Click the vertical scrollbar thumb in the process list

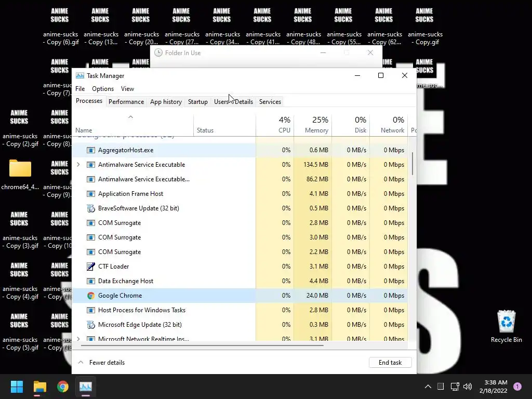pyautogui.click(x=413, y=164)
